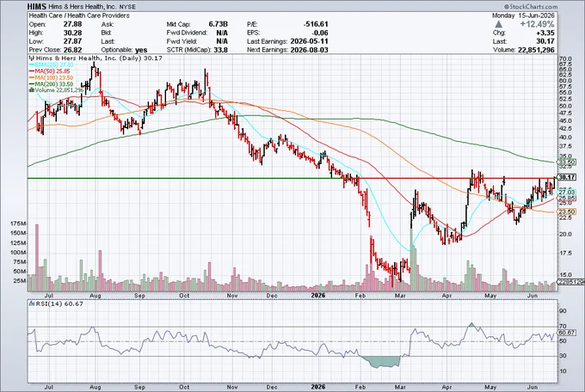The height and width of the screenshot is (392, 585).
Task: Click the MA(50) 25.85 legend entry
Action: (49, 70)
